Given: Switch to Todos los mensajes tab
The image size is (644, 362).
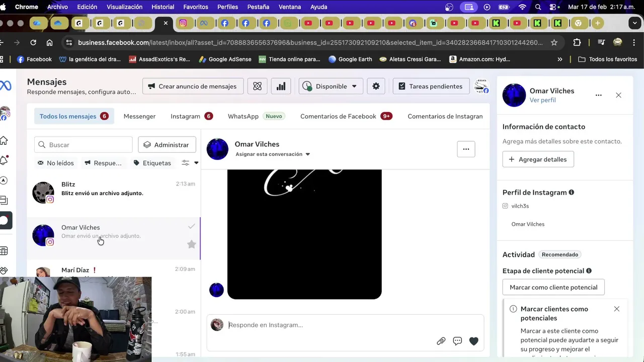Looking at the screenshot, I should click(74, 116).
